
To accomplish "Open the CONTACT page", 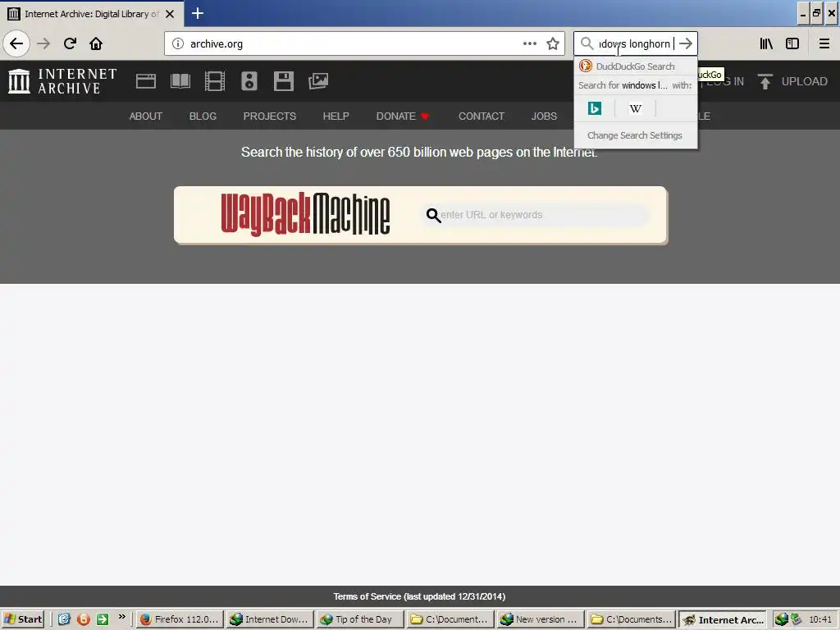I will pyautogui.click(x=481, y=116).
